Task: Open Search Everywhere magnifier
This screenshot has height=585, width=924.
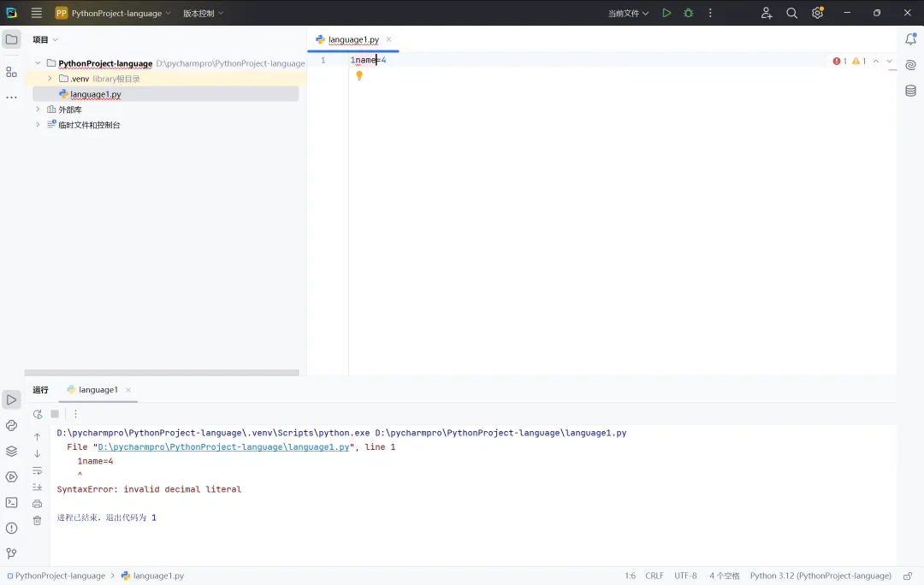Action: 792,13
